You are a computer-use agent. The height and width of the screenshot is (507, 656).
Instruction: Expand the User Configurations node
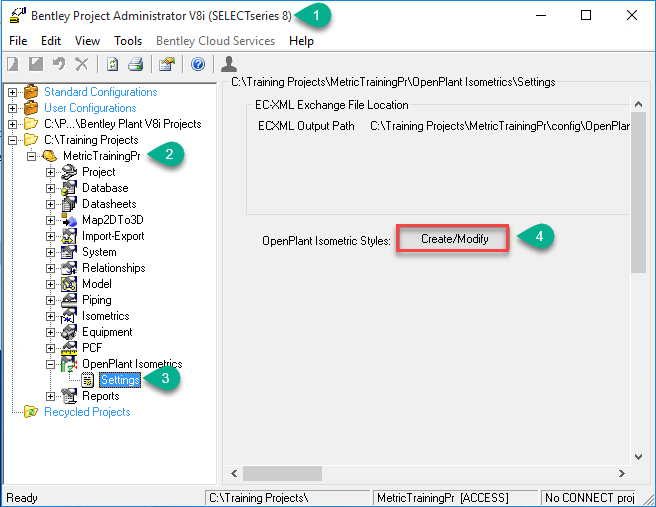coord(12,108)
